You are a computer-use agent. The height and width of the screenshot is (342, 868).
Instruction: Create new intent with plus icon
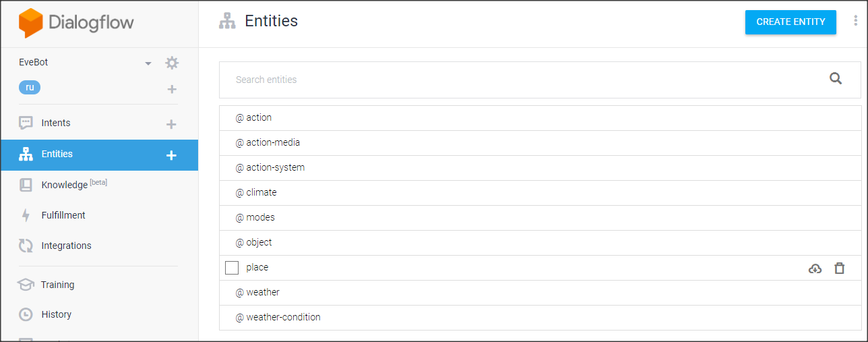(171, 124)
